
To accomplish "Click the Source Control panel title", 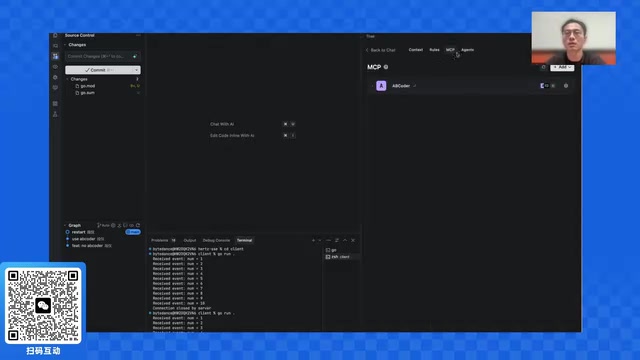I will 80,36.
